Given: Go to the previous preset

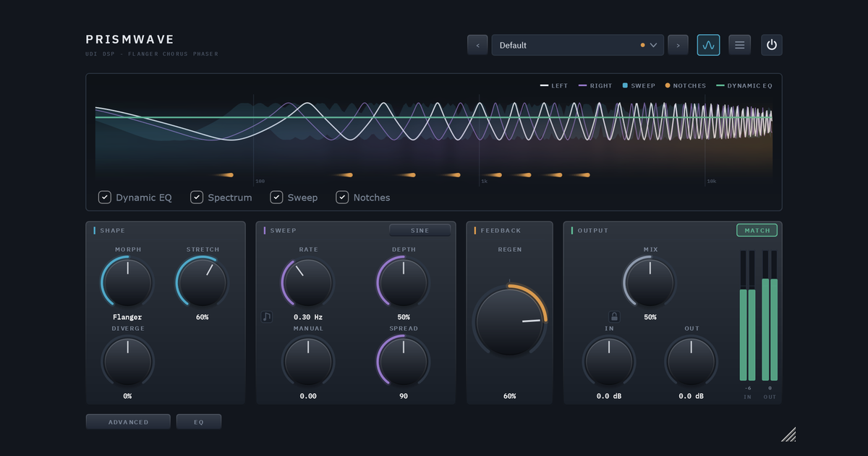Looking at the screenshot, I should pos(477,45).
